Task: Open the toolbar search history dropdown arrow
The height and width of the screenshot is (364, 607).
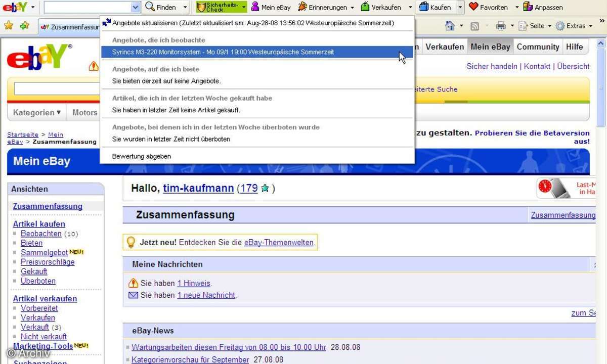Action: click(x=136, y=7)
